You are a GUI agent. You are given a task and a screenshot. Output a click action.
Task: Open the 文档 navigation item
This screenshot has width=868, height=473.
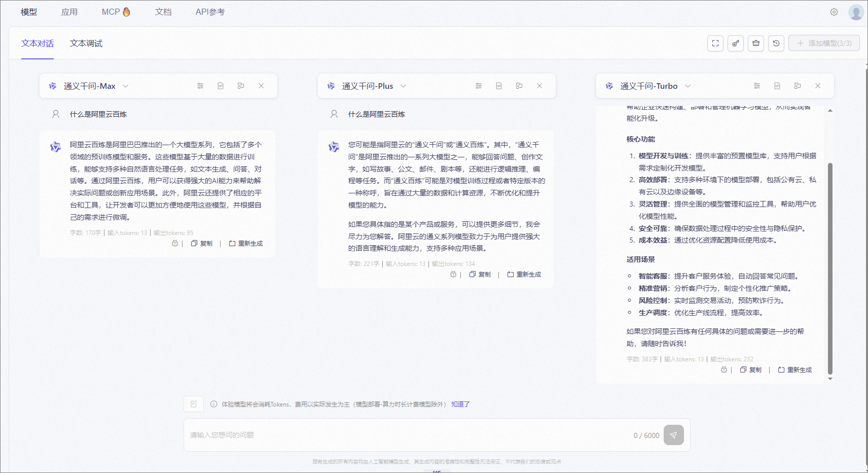coord(163,12)
